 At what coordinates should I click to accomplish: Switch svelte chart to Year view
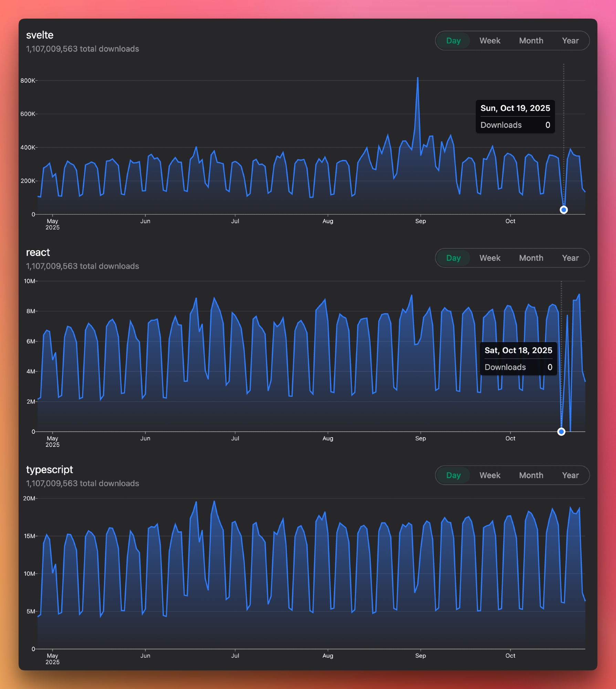pyautogui.click(x=570, y=41)
